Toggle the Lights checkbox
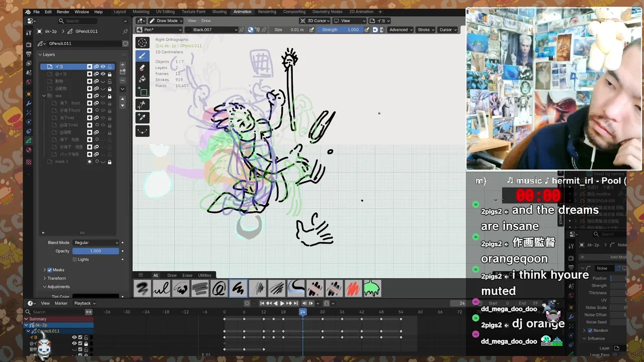This screenshot has width=644, height=362. point(75,259)
